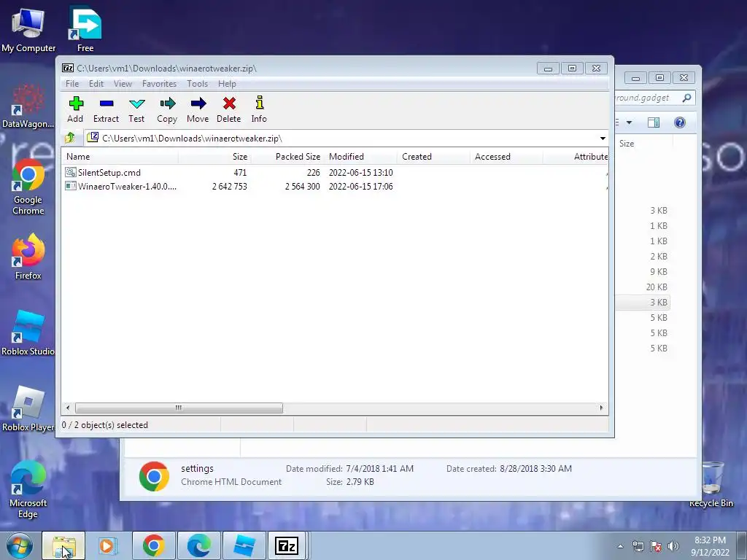The width and height of the screenshot is (747, 560).
Task: Open the Tools menu
Action: coord(197,84)
